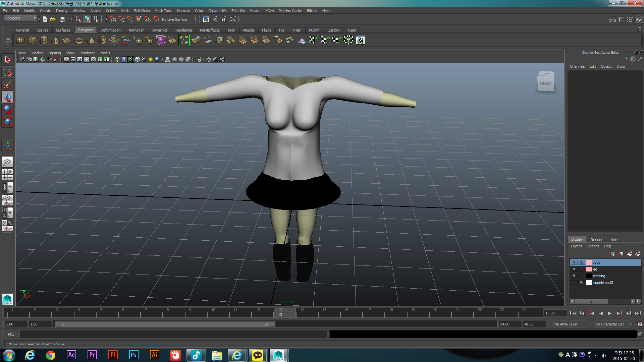The image size is (644, 362).
Task: Toggle reference R box of body layer
Action: (582, 262)
